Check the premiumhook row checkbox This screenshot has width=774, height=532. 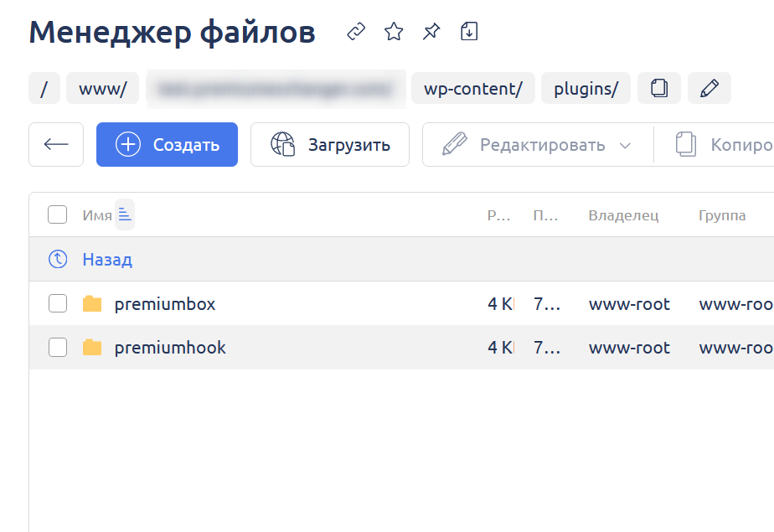pyautogui.click(x=57, y=348)
